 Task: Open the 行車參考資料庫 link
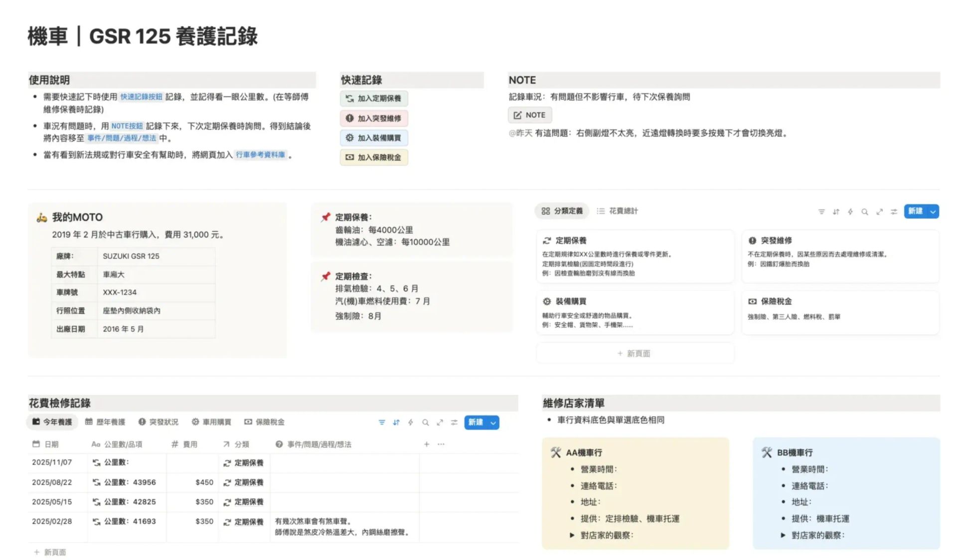(260, 155)
